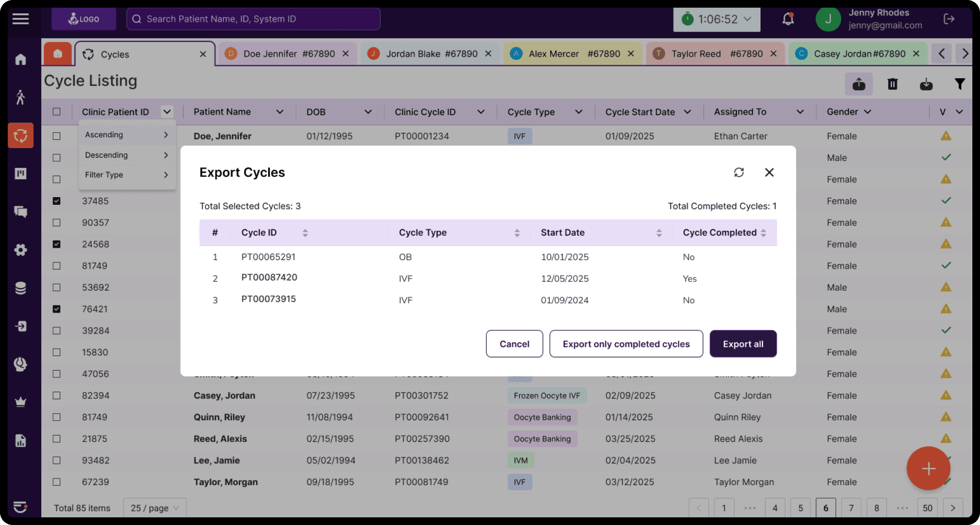Uncheck the selected checkbox for row 76421
This screenshot has height=525, width=980.
point(56,308)
